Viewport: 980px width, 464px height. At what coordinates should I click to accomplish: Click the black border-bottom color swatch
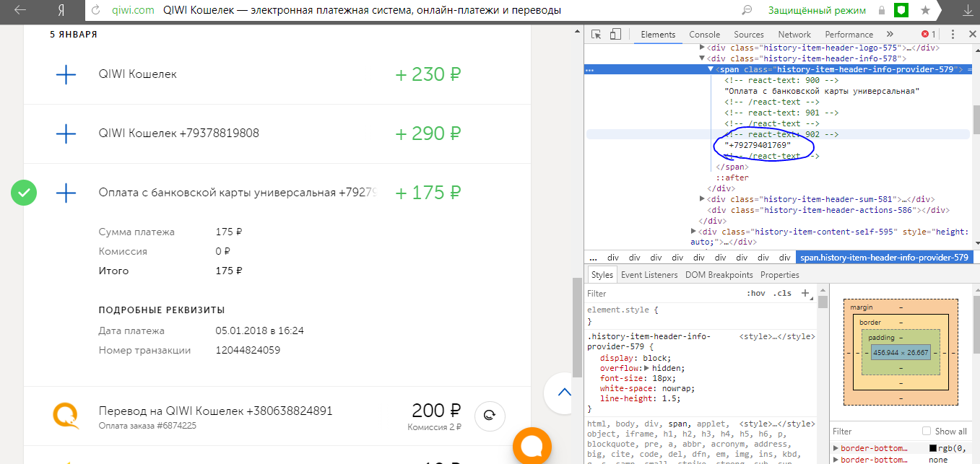coord(933,448)
